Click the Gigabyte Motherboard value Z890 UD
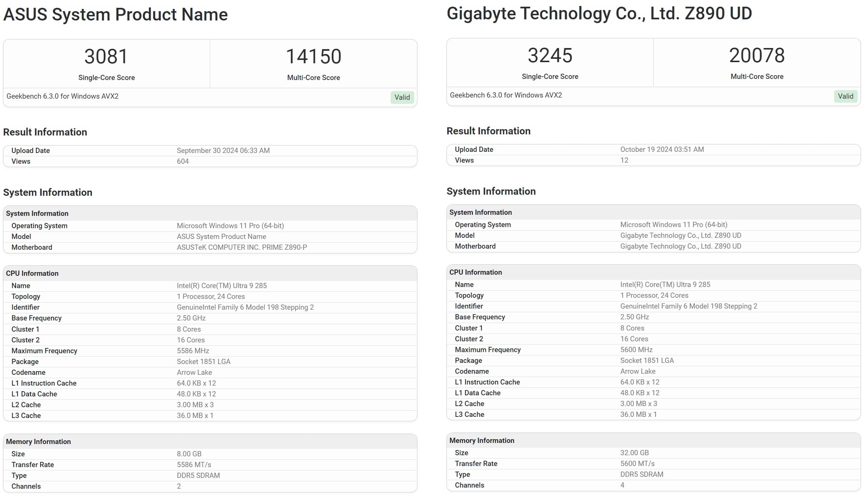868x498 pixels. pos(681,246)
